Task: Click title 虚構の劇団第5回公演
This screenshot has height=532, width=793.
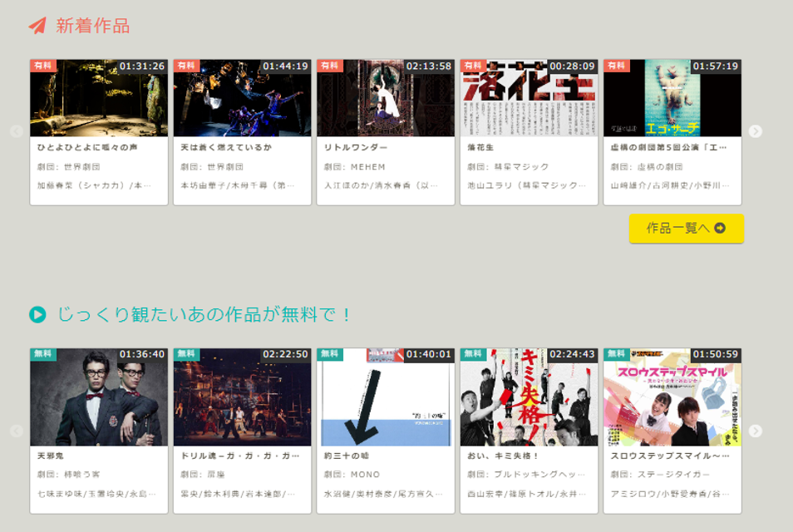Action: click(x=668, y=147)
